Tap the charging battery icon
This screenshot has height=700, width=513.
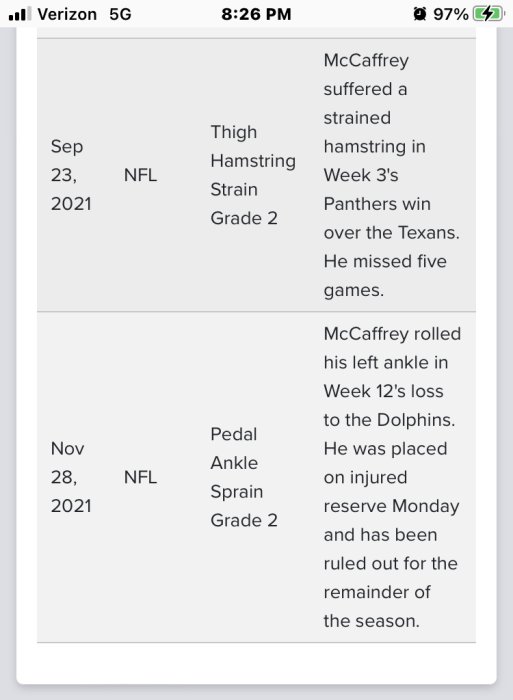tap(488, 14)
